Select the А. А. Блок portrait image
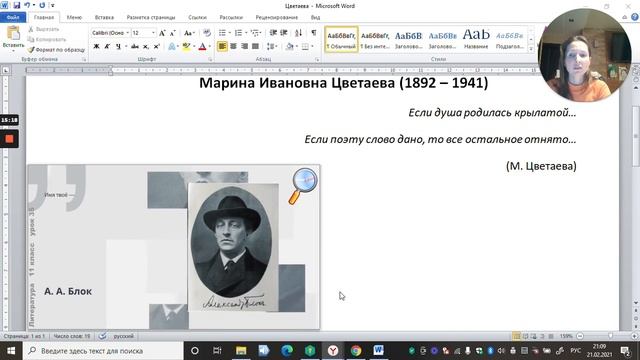This screenshot has width=640, height=360. pos(233,247)
